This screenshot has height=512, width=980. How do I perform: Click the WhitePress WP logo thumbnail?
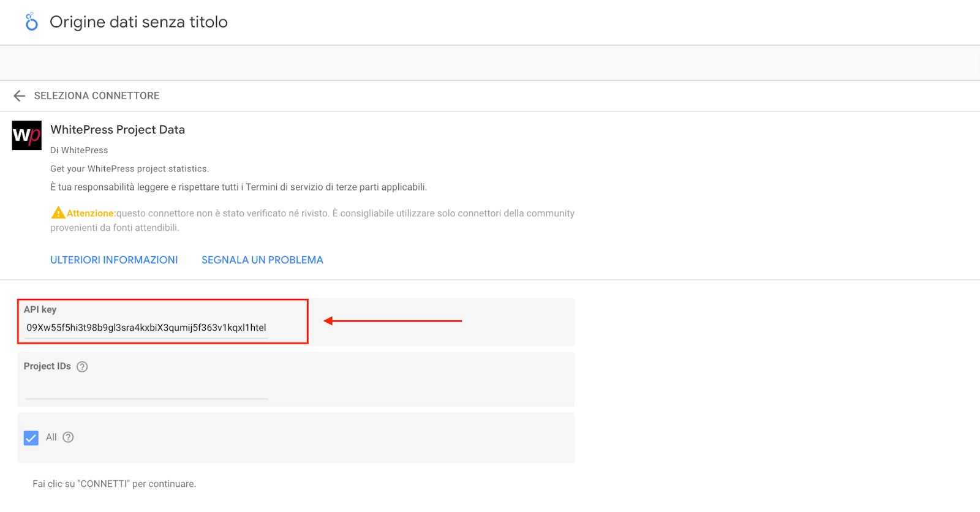[x=27, y=135]
